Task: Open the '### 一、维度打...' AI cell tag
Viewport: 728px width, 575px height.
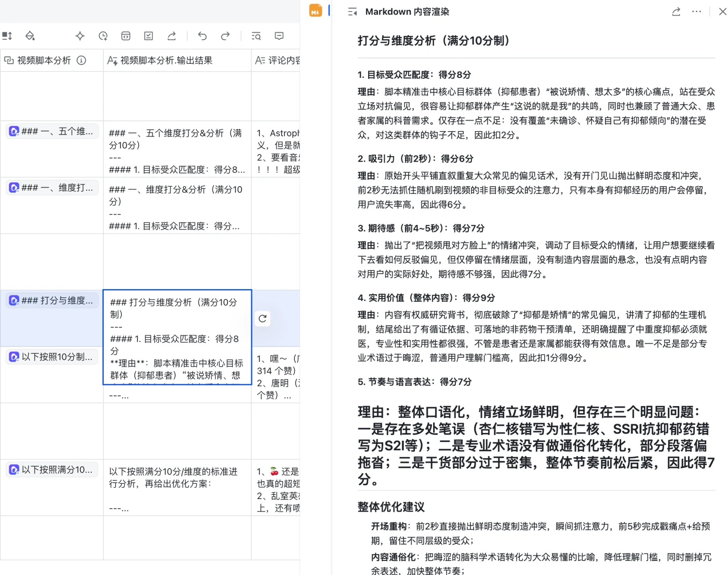Action: (52, 188)
